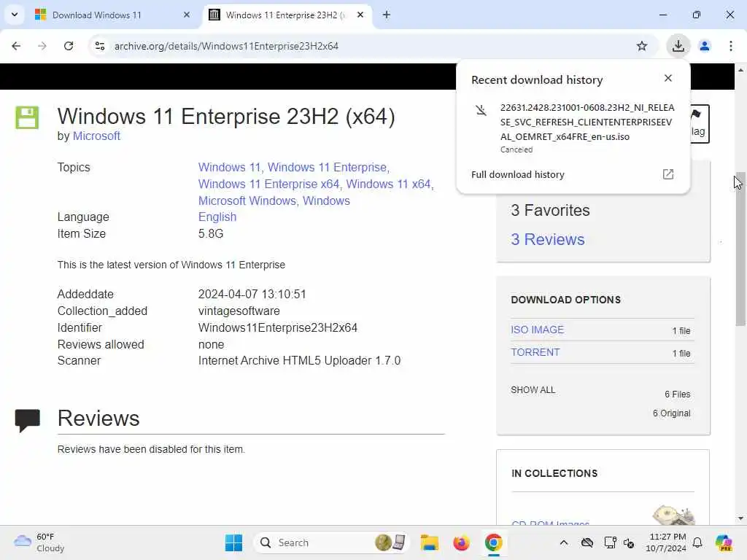Screen dimensions: 747x560
Task: Open the Windows 11 Enterprise x64 topic
Action: click(x=268, y=184)
